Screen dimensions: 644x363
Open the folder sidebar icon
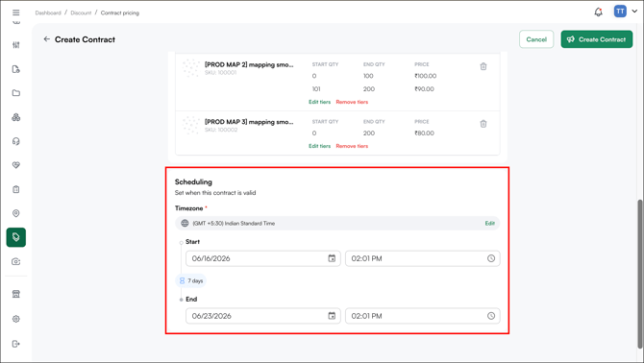tap(16, 93)
